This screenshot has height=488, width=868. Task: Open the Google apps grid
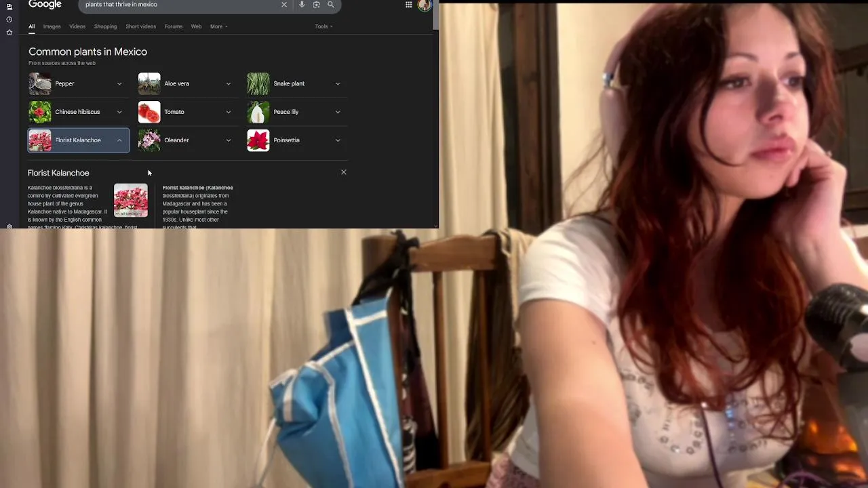tap(409, 5)
